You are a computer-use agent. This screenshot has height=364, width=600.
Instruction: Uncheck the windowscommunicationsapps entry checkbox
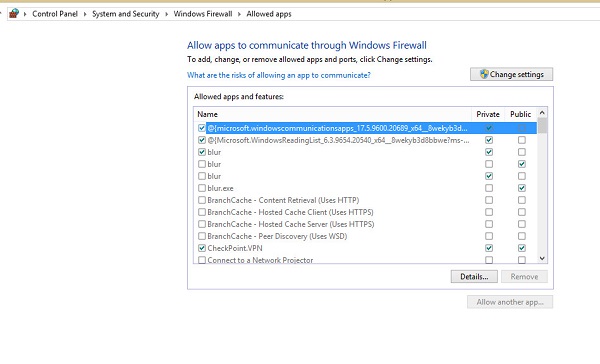click(x=202, y=128)
